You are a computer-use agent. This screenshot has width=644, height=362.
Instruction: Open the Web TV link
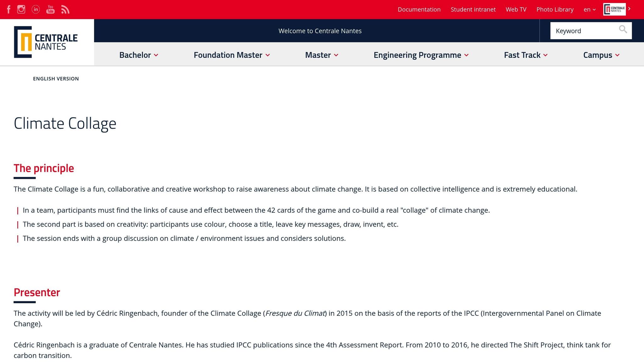pyautogui.click(x=516, y=9)
